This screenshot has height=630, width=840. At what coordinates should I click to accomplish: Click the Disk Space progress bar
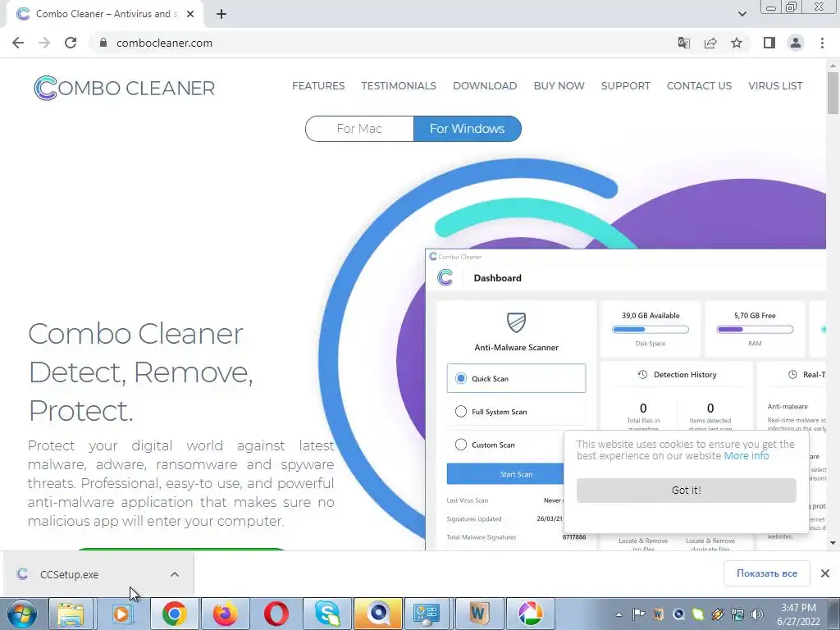[651, 330]
